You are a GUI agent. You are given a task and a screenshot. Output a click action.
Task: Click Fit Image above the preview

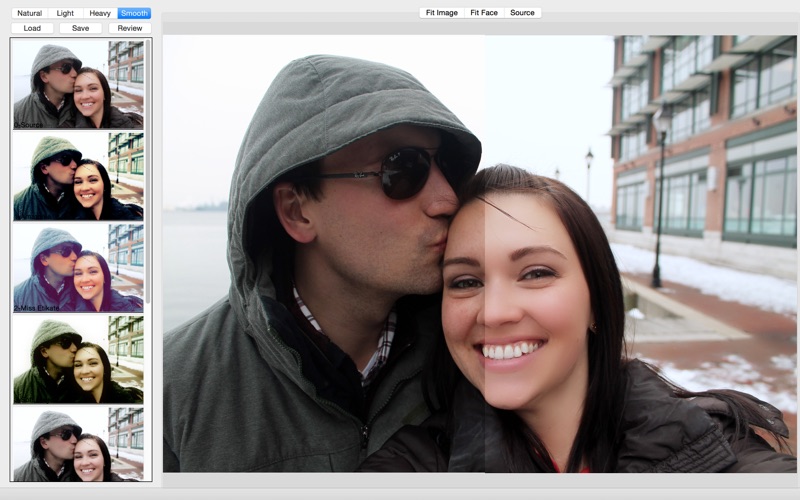(441, 13)
